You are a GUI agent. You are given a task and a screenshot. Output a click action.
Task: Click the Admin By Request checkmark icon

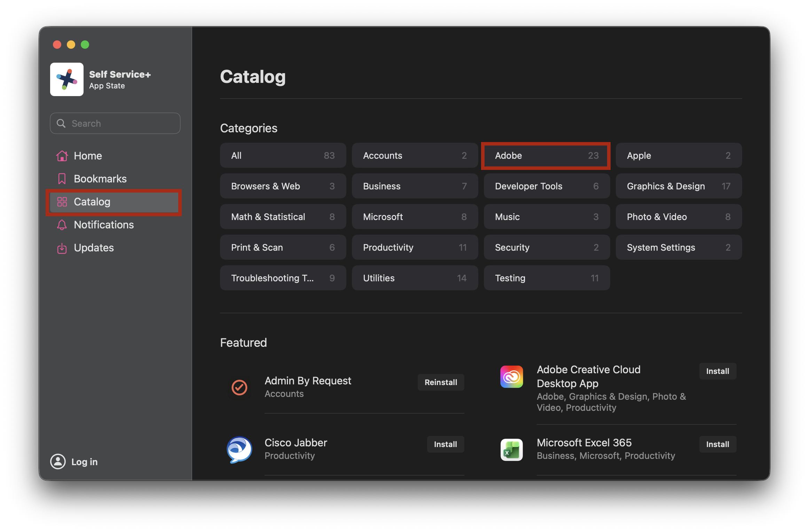pyautogui.click(x=239, y=387)
